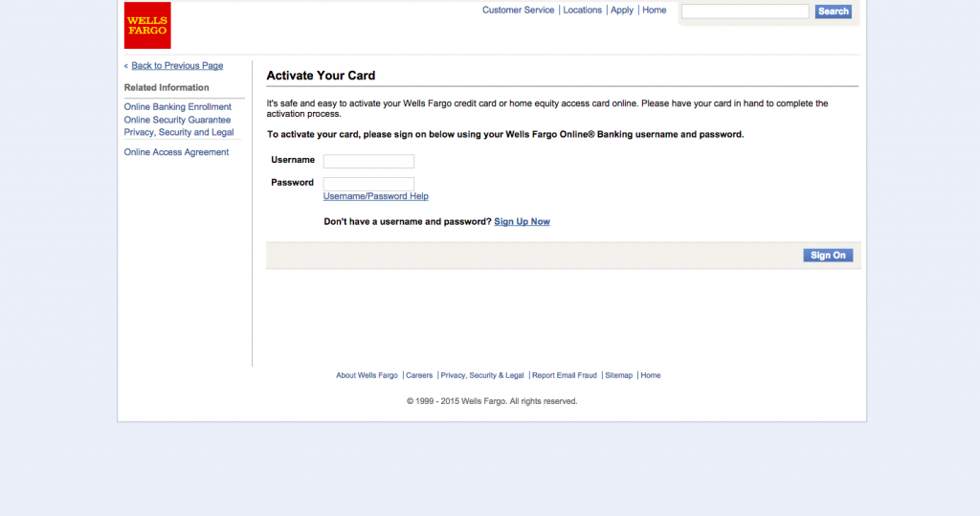Go Back to Previous Page
Screen dimensions: 980x516
(x=177, y=66)
